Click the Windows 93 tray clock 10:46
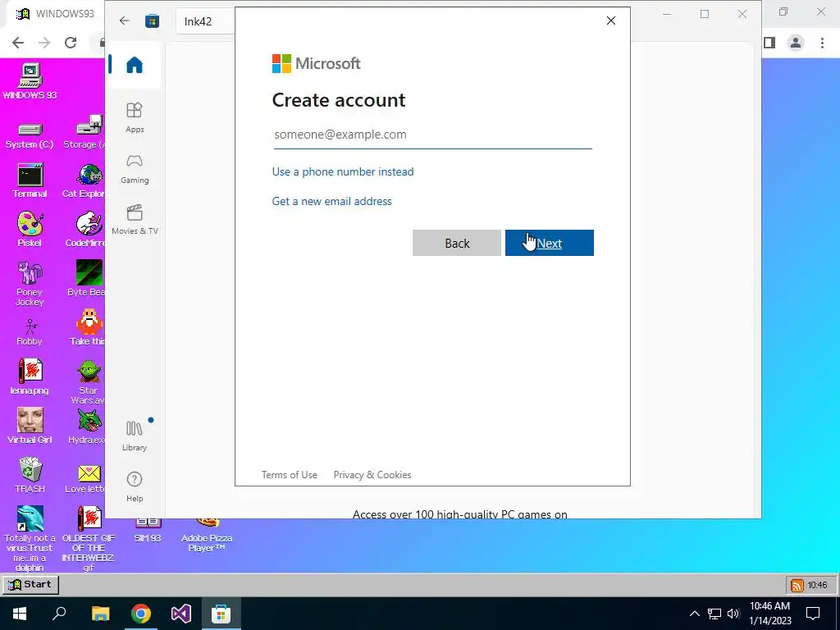The width and height of the screenshot is (840, 630). 818,585
